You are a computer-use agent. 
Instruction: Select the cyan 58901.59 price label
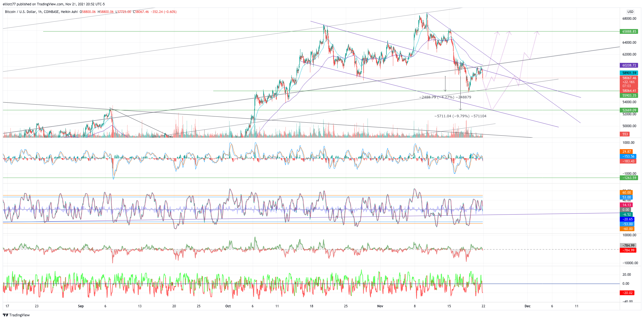(x=629, y=73)
